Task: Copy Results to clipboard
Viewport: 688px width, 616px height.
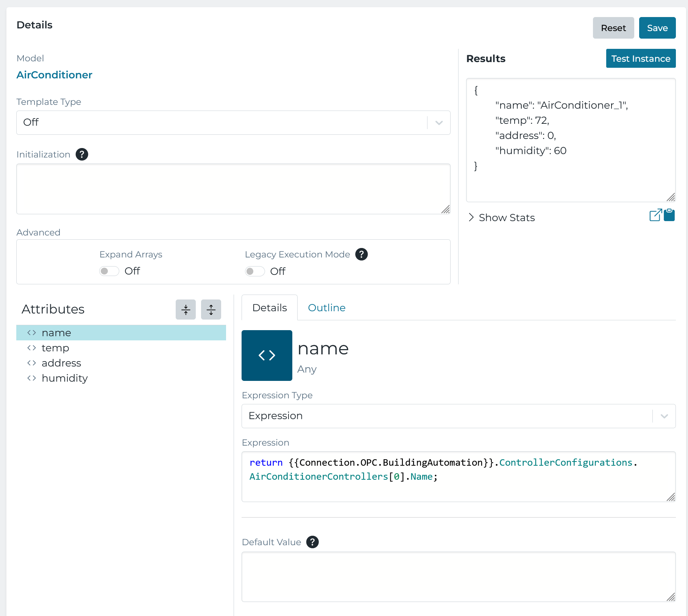Action: [x=669, y=215]
